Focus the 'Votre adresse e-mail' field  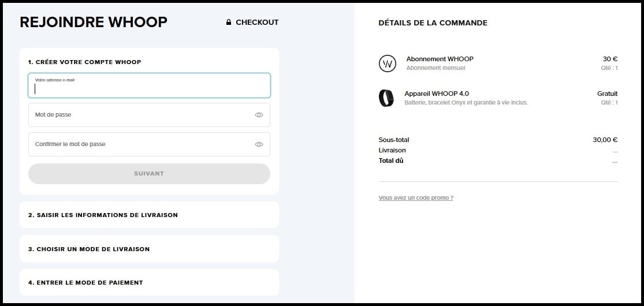point(149,88)
